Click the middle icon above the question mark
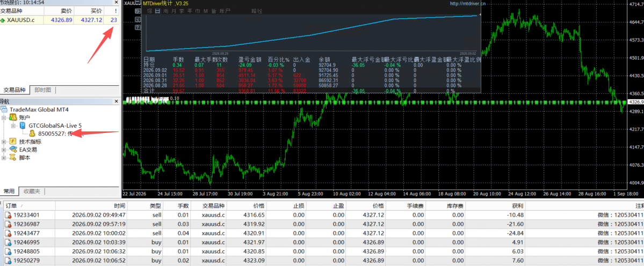The width and height of the screenshot is (644, 266). click(137, 19)
